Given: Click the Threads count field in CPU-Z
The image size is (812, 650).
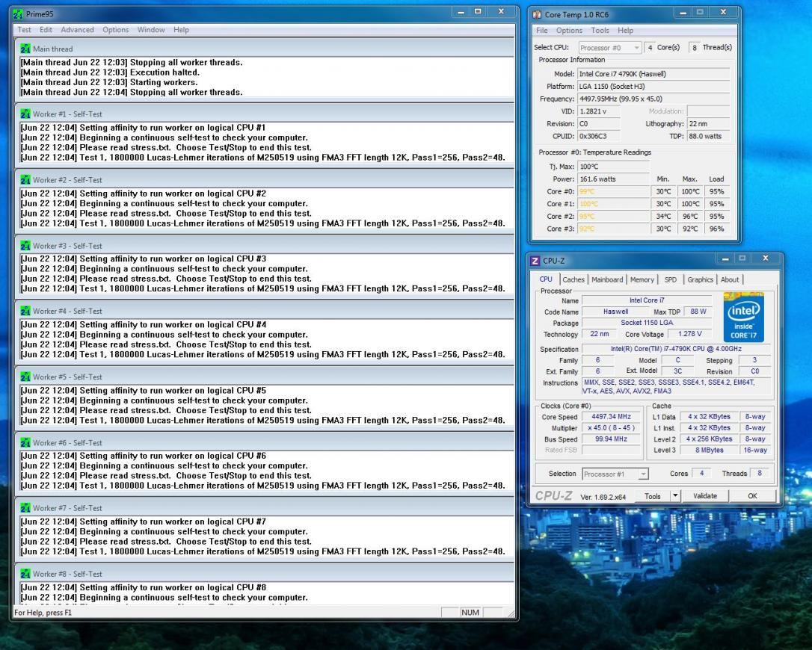Looking at the screenshot, I should click(760, 473).
